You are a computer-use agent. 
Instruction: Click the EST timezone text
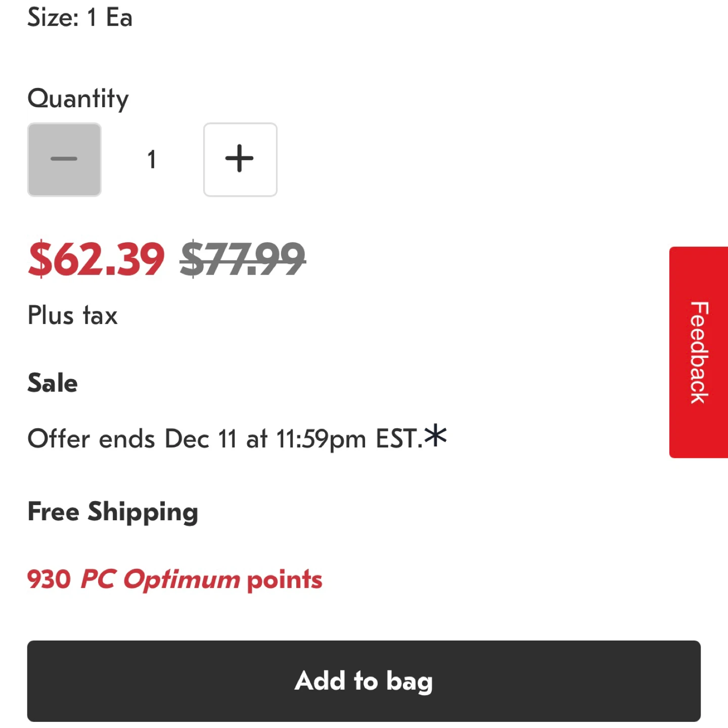tap(396, 438)
